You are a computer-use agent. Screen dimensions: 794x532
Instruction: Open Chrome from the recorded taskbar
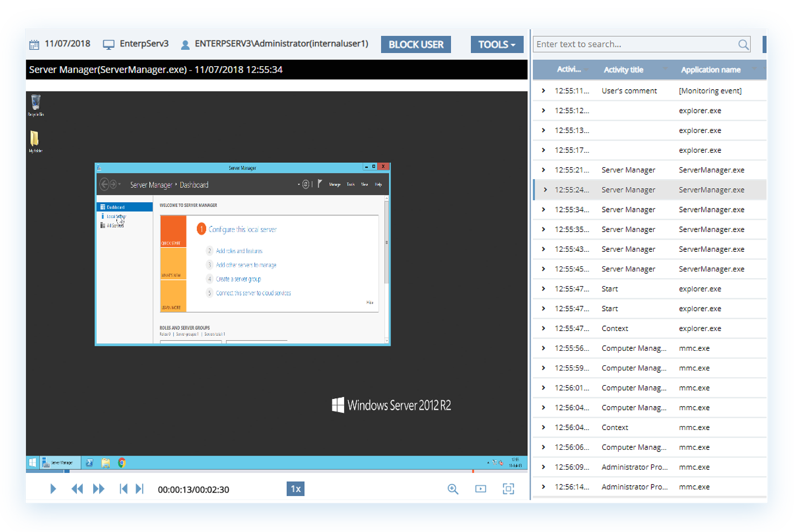122,462
